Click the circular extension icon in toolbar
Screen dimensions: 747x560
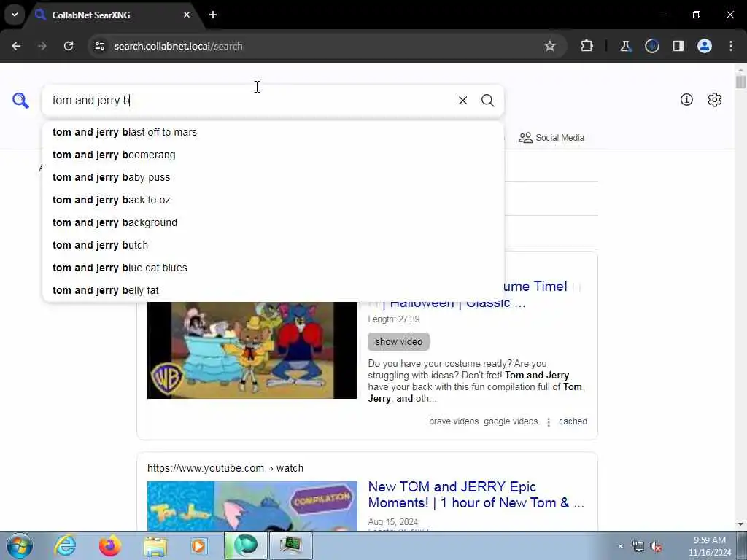click(x=651, y=46)
